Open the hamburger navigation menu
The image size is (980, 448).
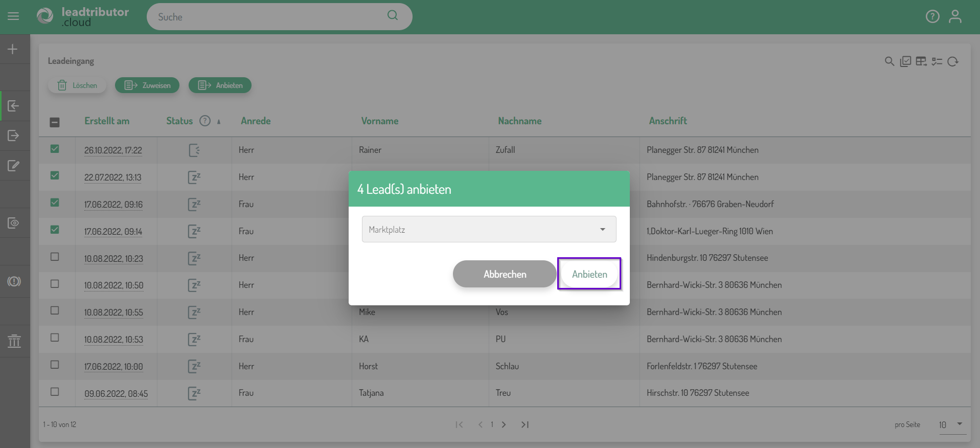pyautogui.click(x=13, y=16)
